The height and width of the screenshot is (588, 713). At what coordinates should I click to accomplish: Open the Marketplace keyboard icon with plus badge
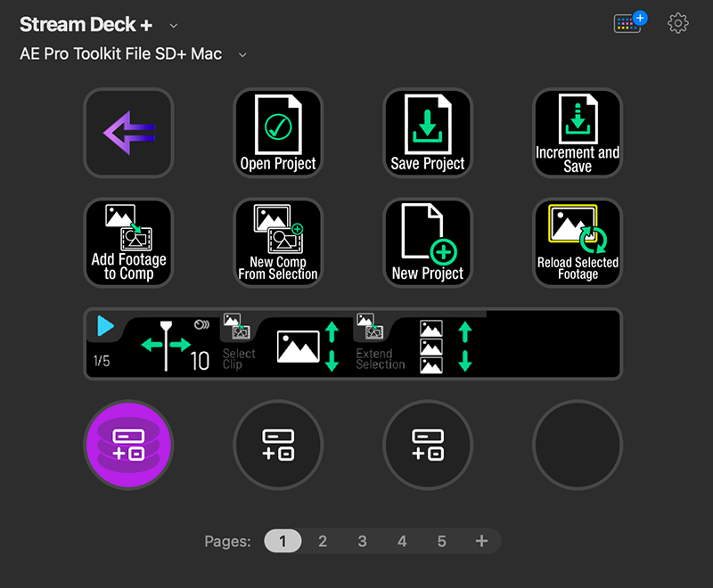(630, 22)
